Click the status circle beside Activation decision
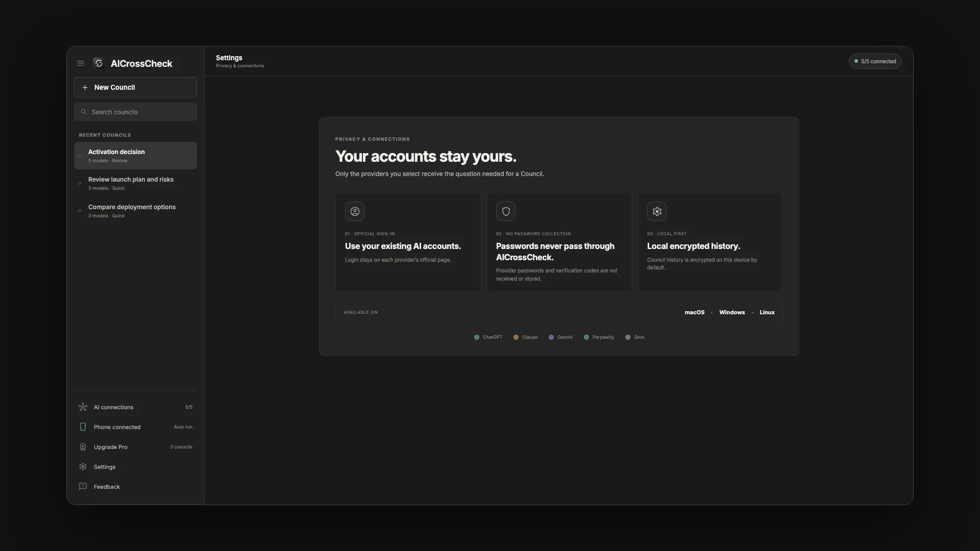Screen dimensions: 980x551 80,156
